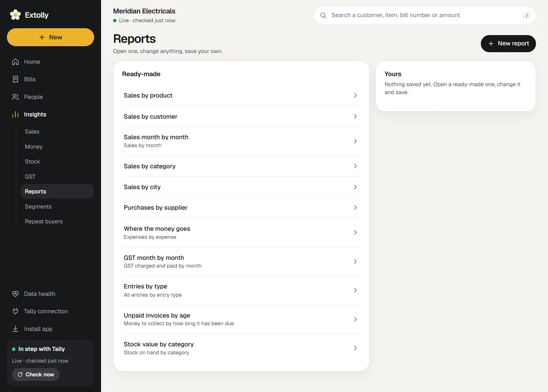Open Tally connection page
Viewport: 548px width, 392px height.
coord(51,311)
